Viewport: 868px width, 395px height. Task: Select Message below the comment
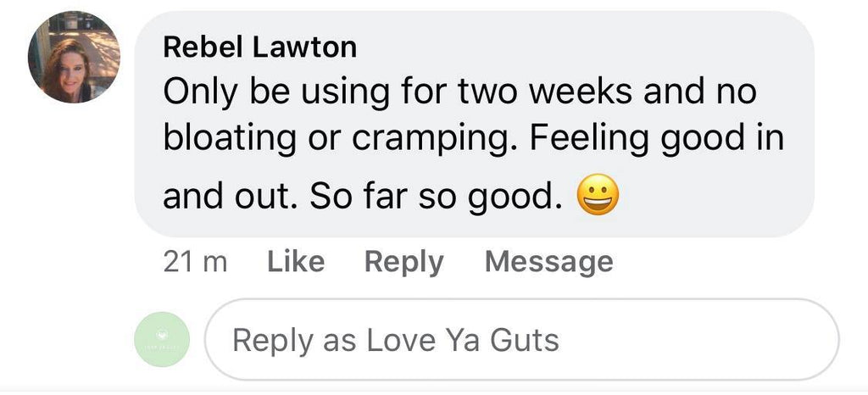(x=548, y=262)
